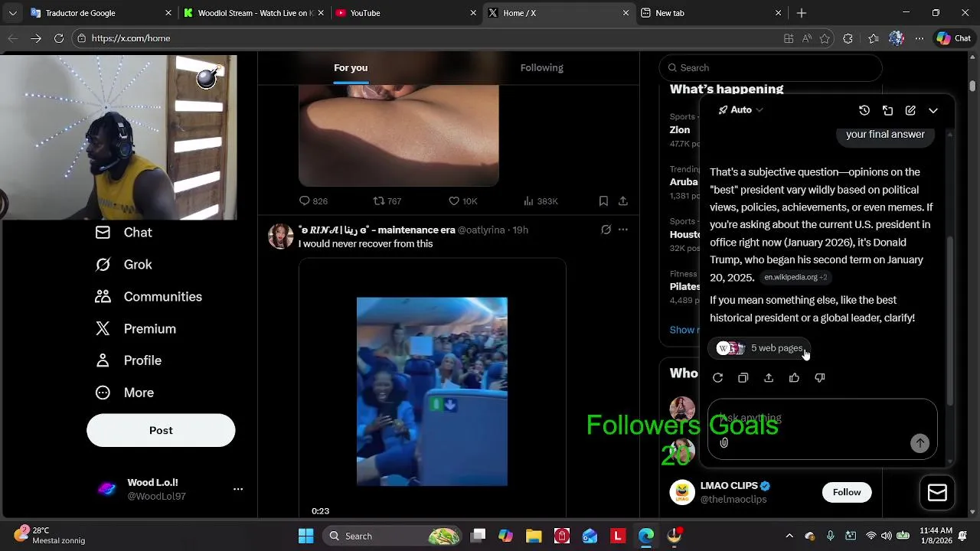The image size is (980, 551).
Task: Attach a file with paperclip icon
Action: pyautogui.click(x=724, y=443)
